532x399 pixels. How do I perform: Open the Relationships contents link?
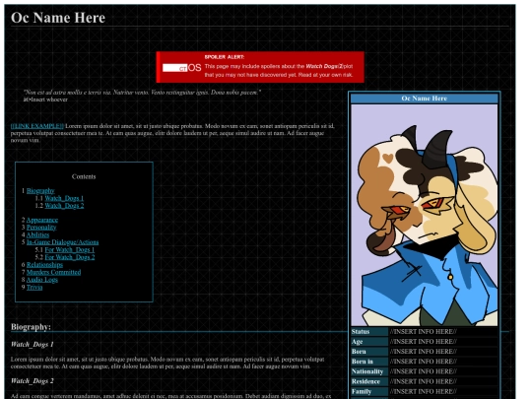(x=44, y=265)
